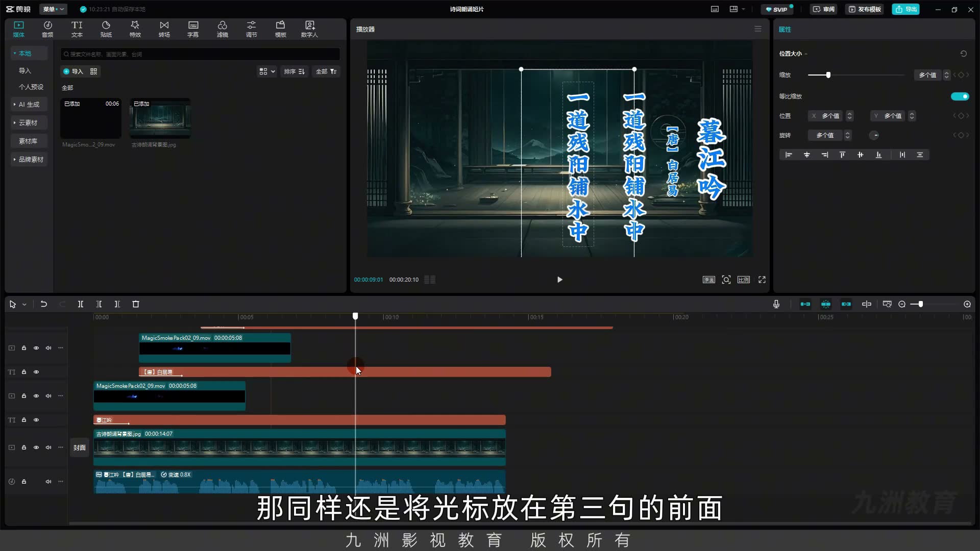Click the microphone record voiceover icon
The image size is (980, 551).
click(776, 304)
